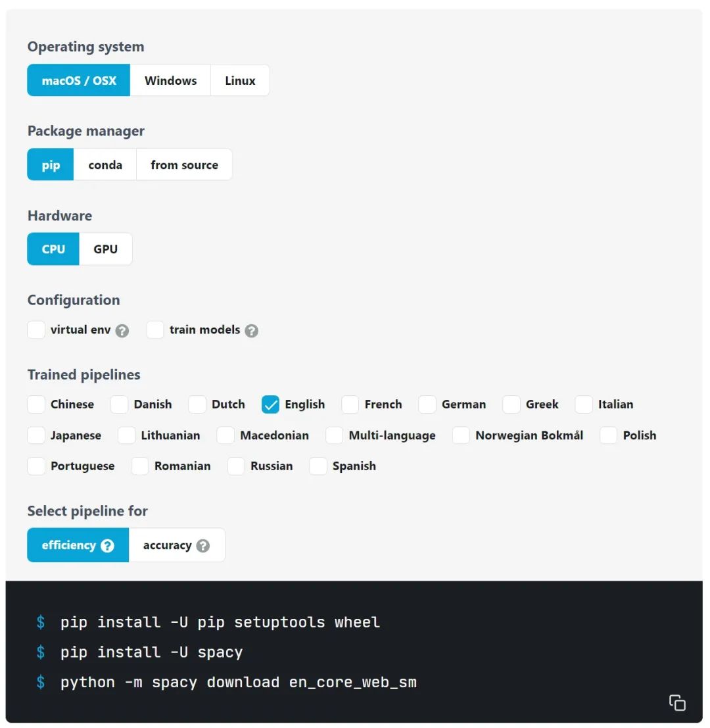Viewport: 710px width, 728px height.
Task: Open the help icon on the efficiency option
Action: pyautogui.click(x=108, y=546)
